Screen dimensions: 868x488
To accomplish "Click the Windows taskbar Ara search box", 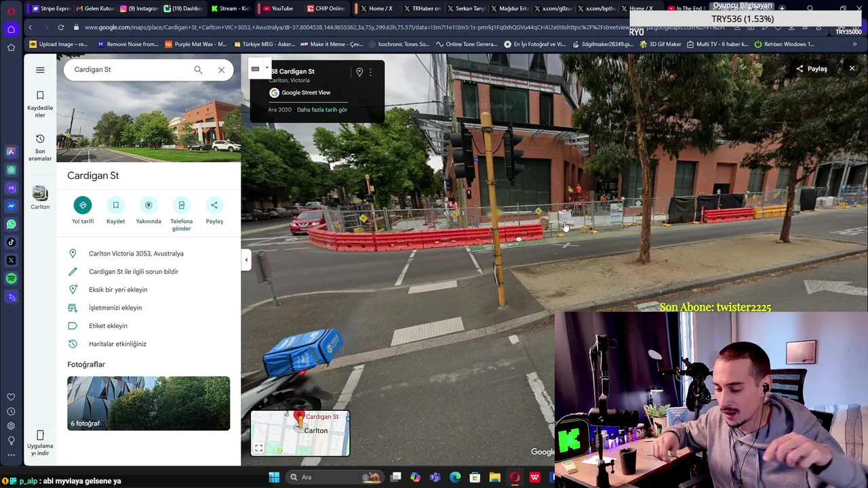I will [336, 477].
